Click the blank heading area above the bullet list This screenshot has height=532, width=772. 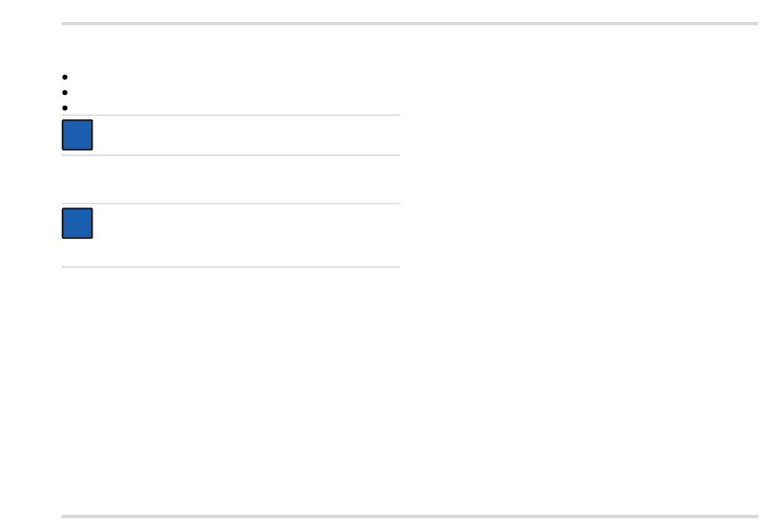click(231, 48)
